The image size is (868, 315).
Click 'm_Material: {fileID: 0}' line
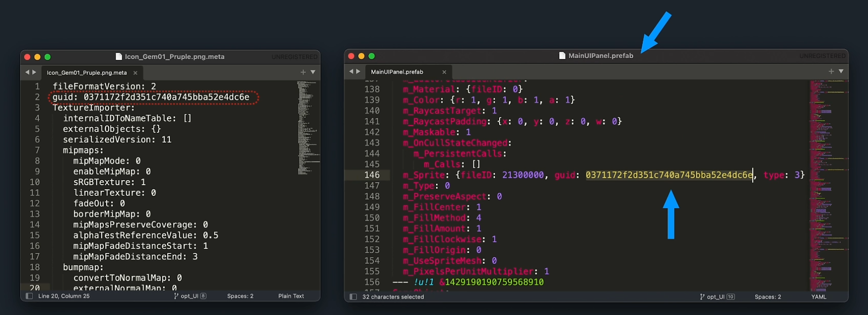pos(463,89)
